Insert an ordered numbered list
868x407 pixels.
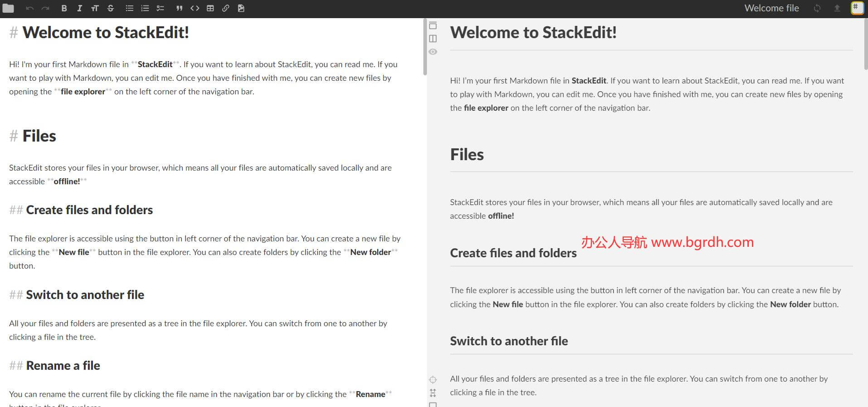coord(145,8)
